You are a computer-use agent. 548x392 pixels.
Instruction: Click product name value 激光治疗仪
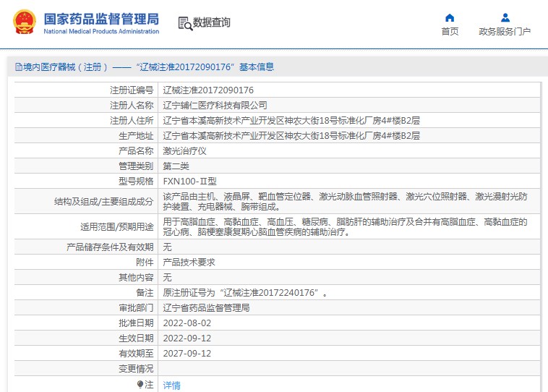tap(184, 151)
